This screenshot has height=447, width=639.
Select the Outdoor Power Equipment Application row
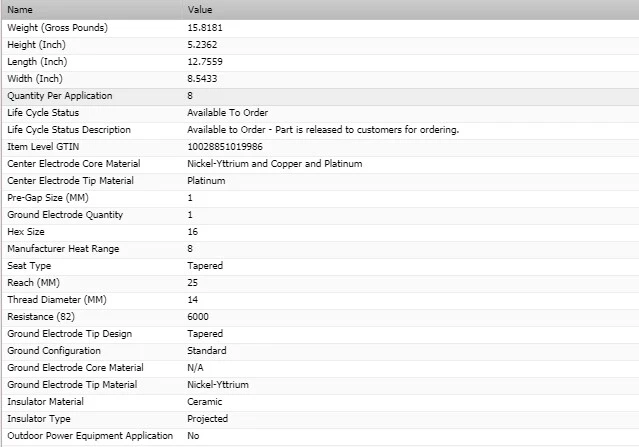(90, 436)
